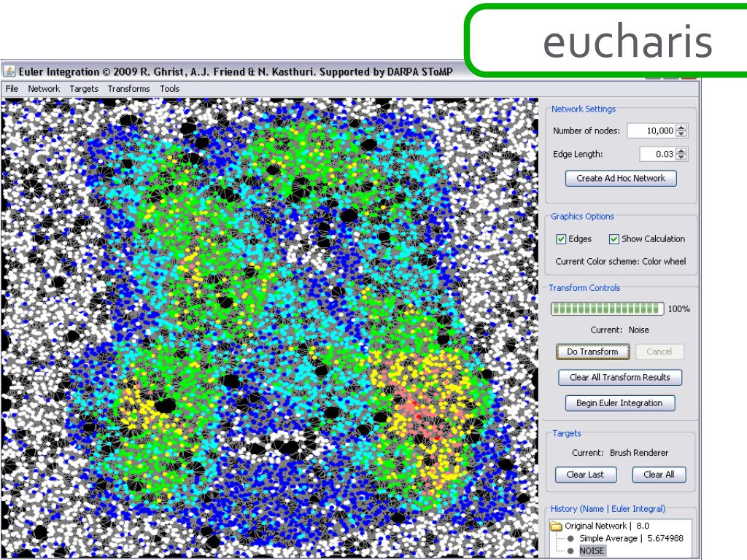This screenshot has width=747, height=560.
Task: Open the File menu
Action: click(x=12, y=88)
